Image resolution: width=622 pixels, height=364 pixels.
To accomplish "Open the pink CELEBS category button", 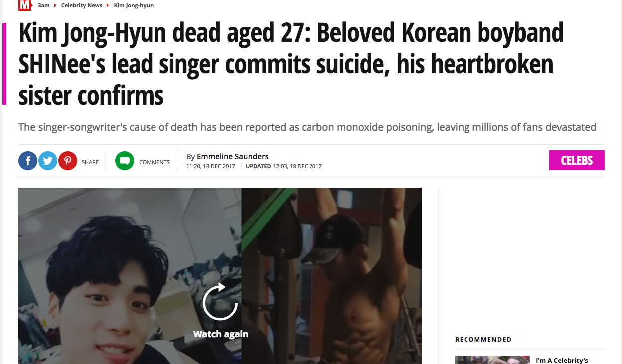I will tap(577, 160).
